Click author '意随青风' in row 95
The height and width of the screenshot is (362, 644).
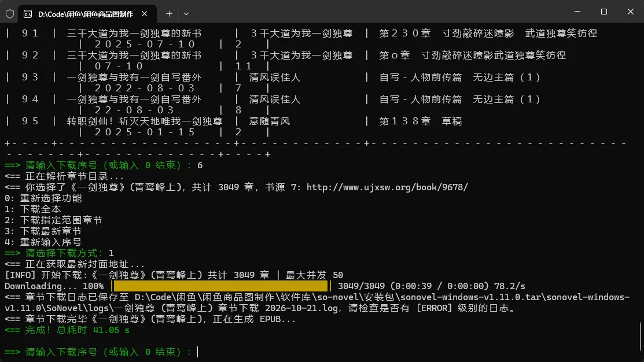coord(270,121)
